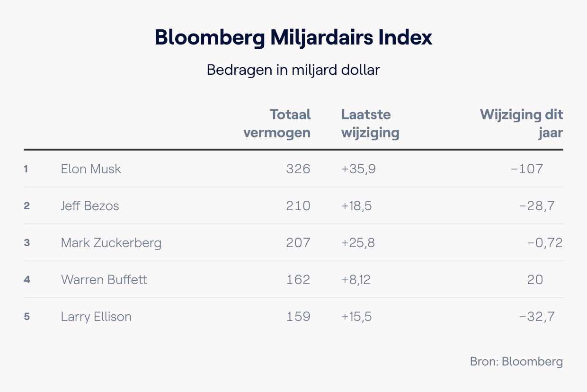Click the Bron: Bloomberg source text

(x=516, y=362)
